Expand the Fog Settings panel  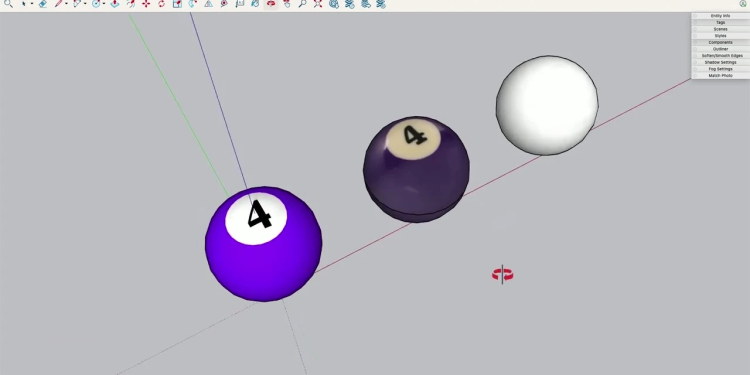click(720, 69)
